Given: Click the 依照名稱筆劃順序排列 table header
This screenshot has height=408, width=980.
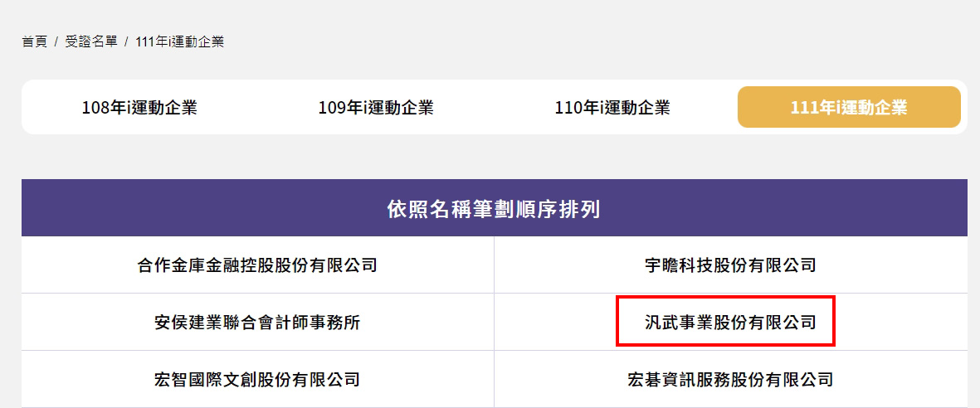Looking at the screenshot, I should [495, 209].
